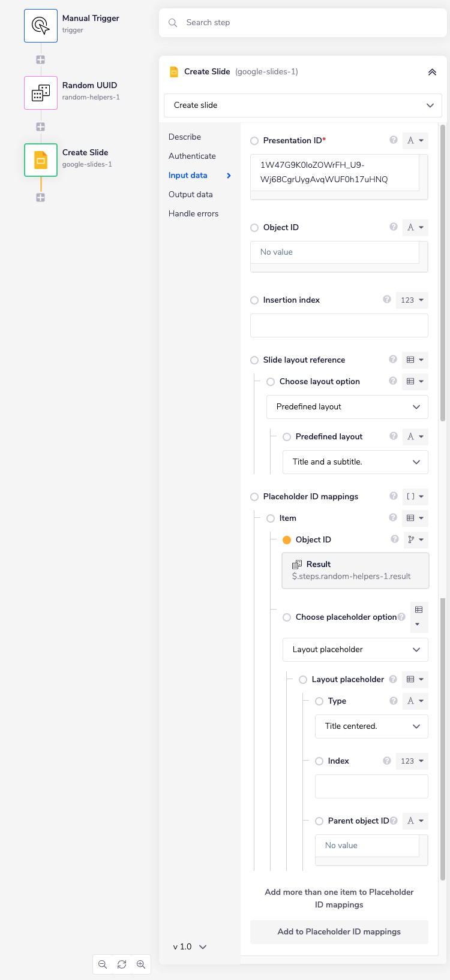450x980 pixels.
Task: Zoom in on the workflow canvas
Action: click(141, 964)
